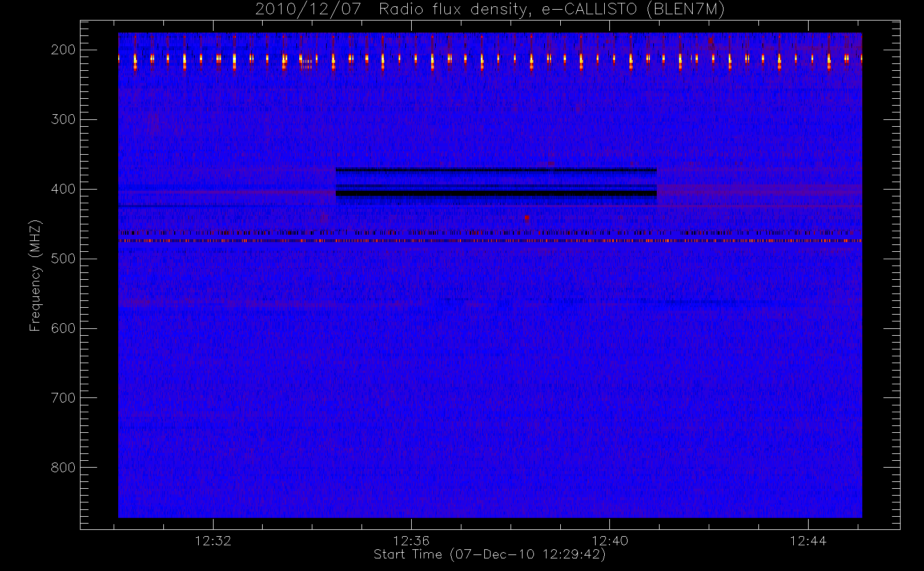Image resolution: width=924 pixels, height=571 pixels.
Task: Click the 500 frequency tick label
Action: 63,259
